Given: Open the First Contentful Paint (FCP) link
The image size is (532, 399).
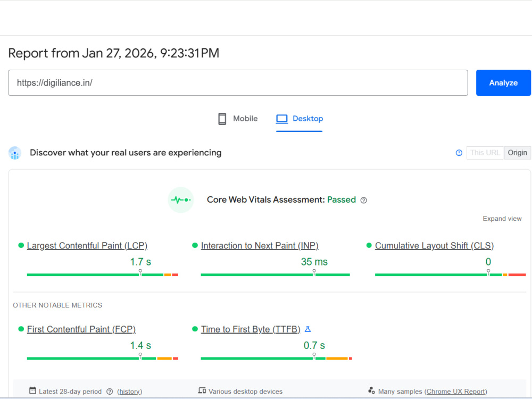Looking at the screenshot, I should tap(81, 329).
